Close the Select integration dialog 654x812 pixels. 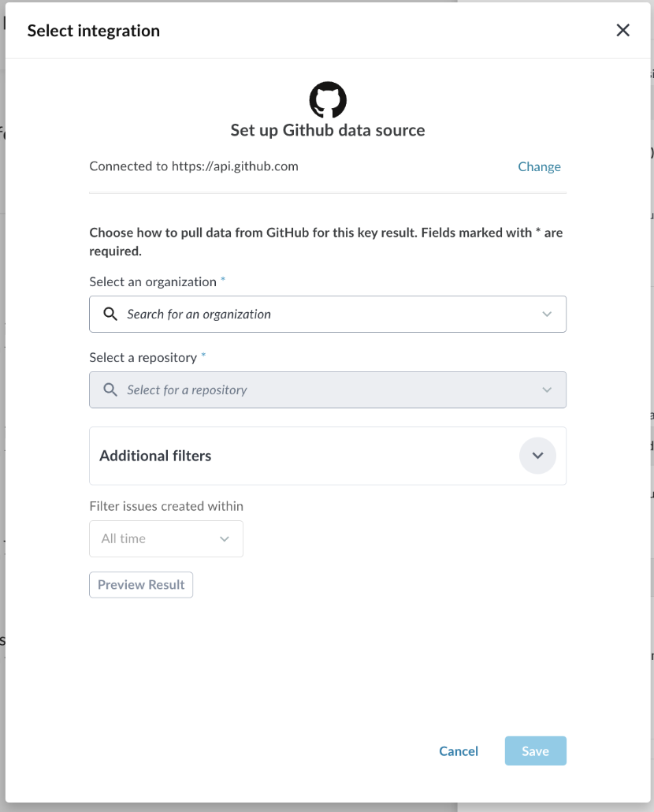coord(623,30)
